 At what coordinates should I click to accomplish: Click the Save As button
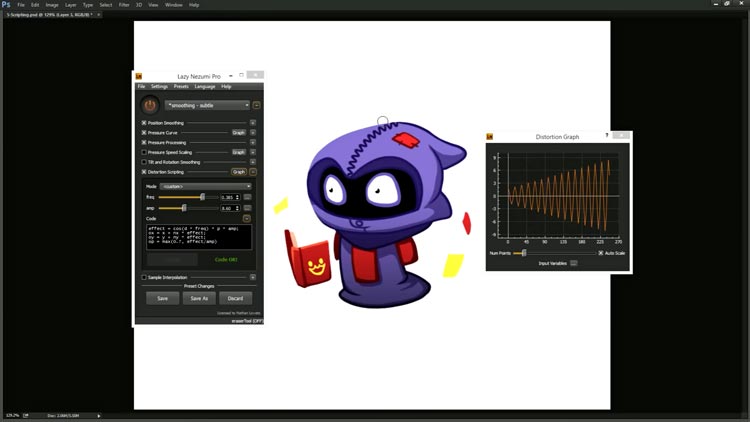point(199,298)
